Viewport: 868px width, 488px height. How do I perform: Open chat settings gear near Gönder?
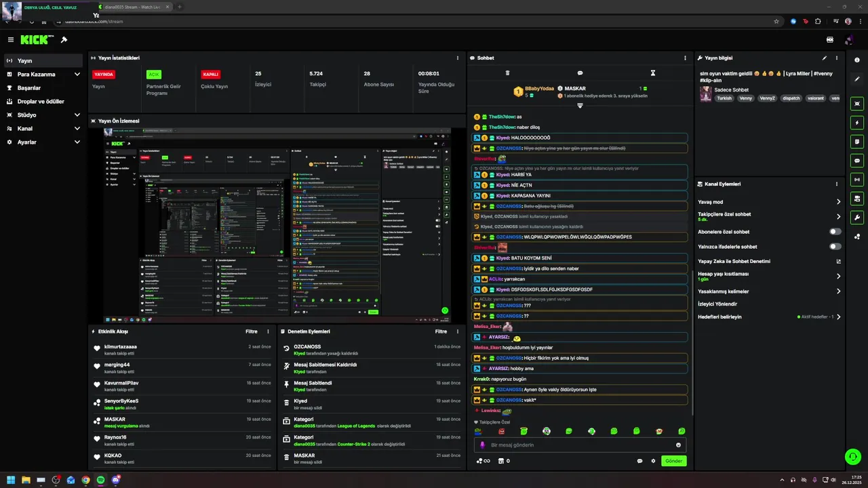[654, 461]
